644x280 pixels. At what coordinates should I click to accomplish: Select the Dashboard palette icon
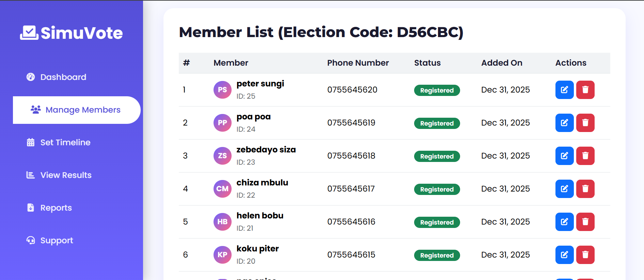(31, 77)
